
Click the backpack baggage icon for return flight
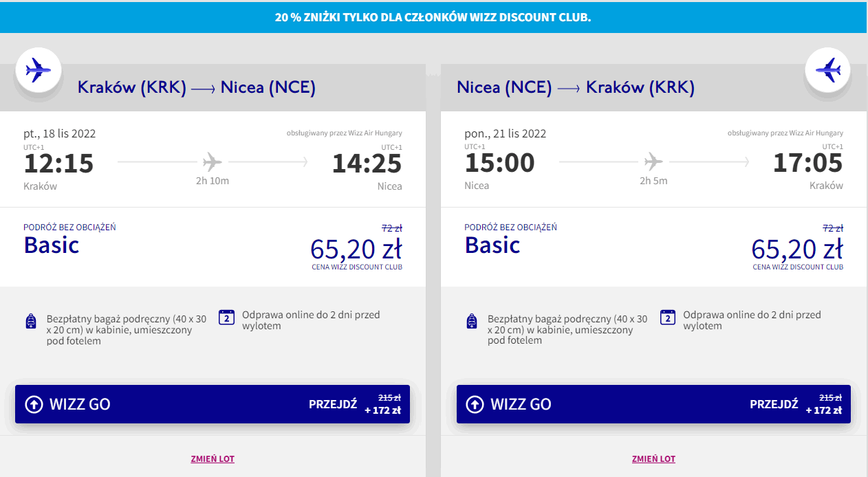pyautogui.click(x=471, y=321)
